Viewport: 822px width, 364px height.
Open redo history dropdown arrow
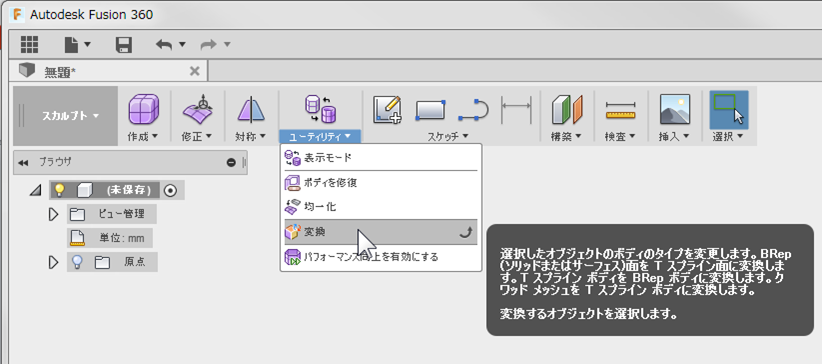coord(227,45)
